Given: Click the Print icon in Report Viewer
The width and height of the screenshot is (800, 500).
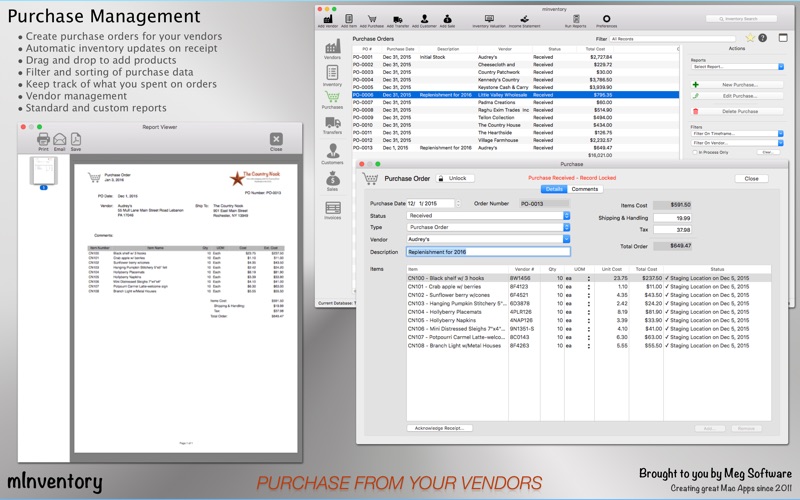Looking at the screenshot, I should [43, 141].
